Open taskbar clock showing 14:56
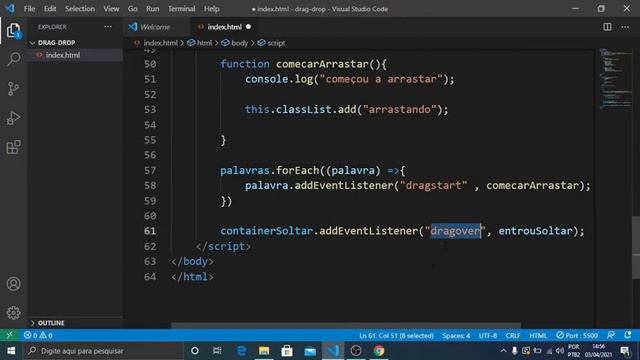The height and width of the screenshot is (360, 640). pyautogui.click(x=598, y=351)
